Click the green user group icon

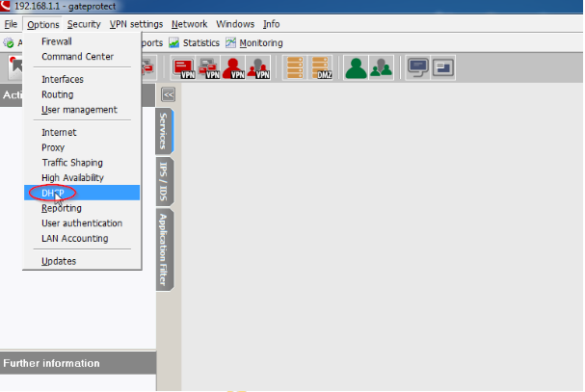tap(381, 67)
